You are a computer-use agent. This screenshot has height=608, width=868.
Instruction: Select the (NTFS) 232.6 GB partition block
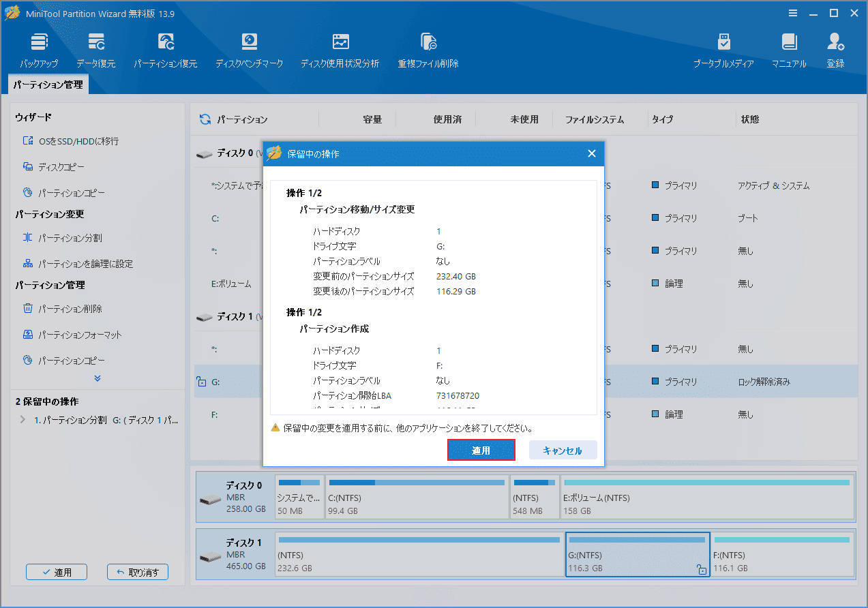point(419,555)
